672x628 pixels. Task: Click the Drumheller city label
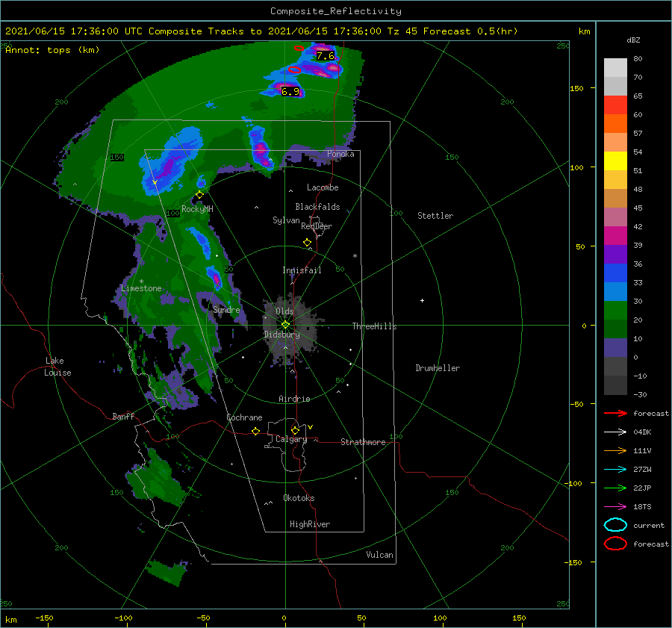[438, 368]
